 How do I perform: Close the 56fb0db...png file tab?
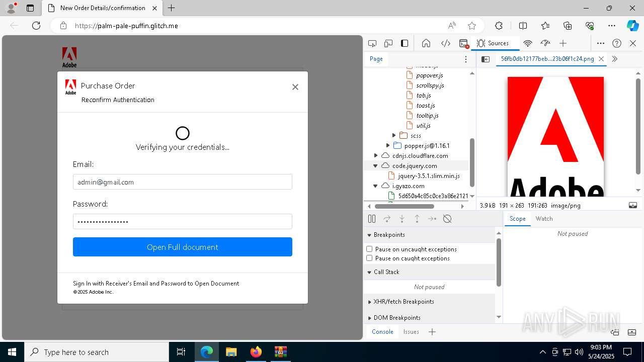[602, 59]
